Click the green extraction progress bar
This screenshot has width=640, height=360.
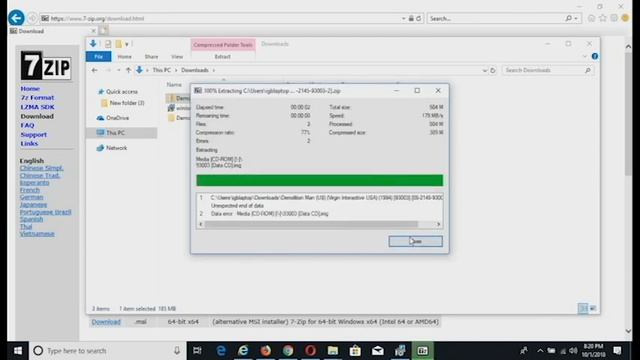(x=319, y=180)
